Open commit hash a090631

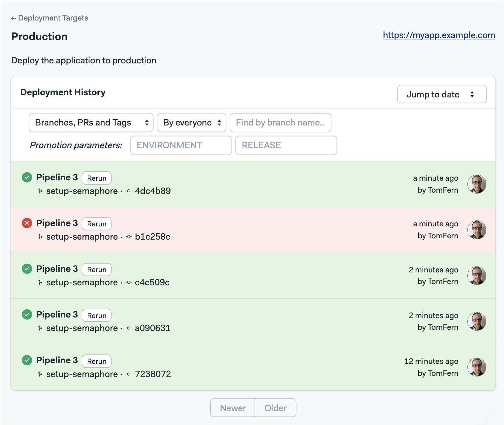point(153,328)
